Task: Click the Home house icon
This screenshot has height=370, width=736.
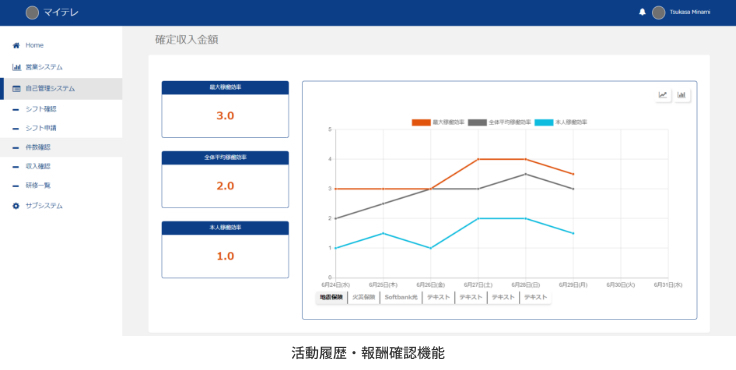Action: [x=16, y=46]
